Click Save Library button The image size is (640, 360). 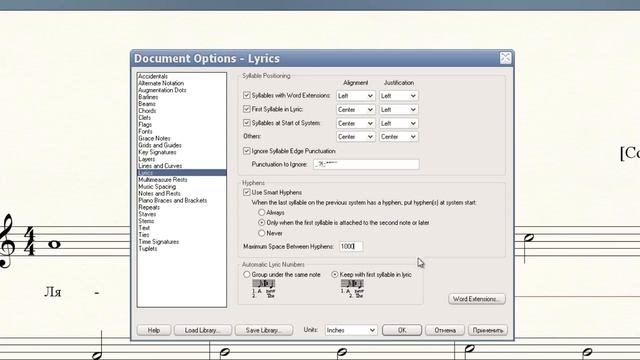pyautogui.click(x=264, y=330)
